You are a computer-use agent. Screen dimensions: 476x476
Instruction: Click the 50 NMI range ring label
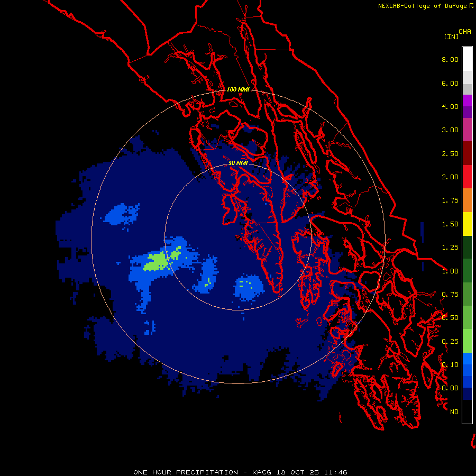coord(239,163)
